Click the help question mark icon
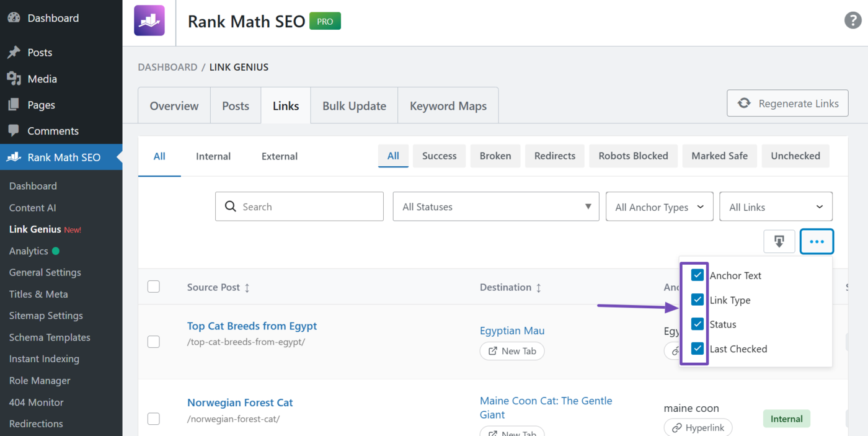 (853, 20)
